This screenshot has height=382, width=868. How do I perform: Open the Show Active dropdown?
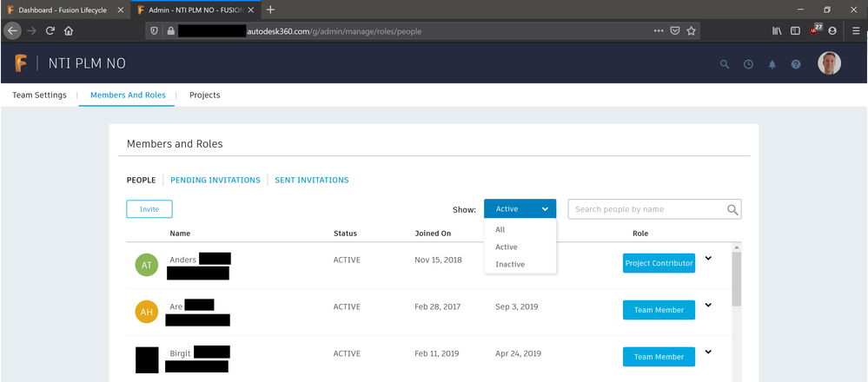point(520,209)
